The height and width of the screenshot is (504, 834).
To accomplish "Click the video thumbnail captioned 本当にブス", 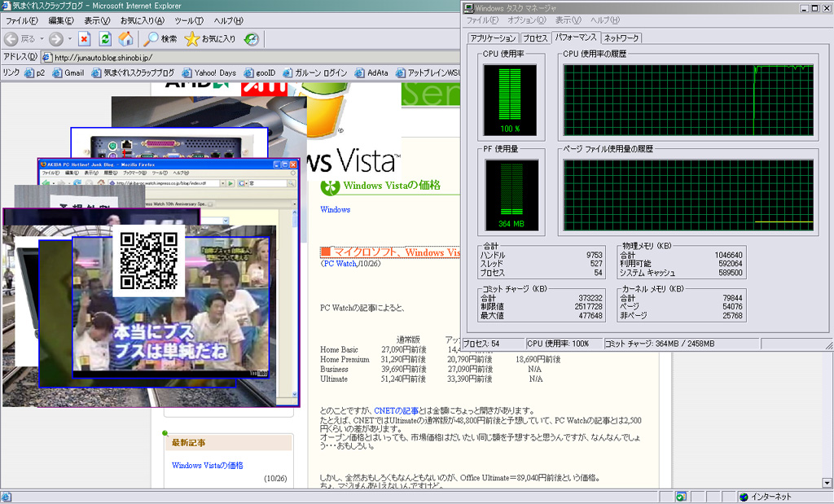I will [x=171, y=307].
